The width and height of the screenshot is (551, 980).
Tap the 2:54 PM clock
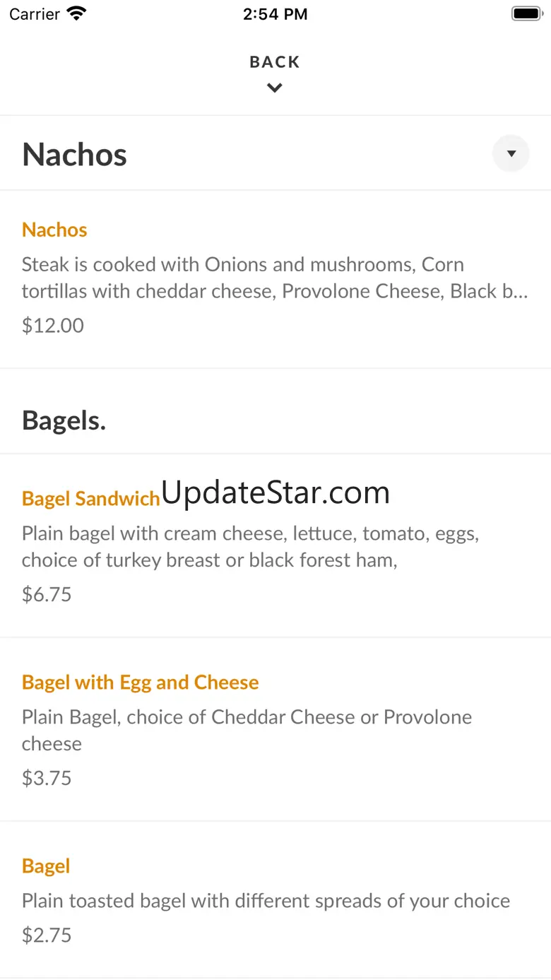(275, 14)
